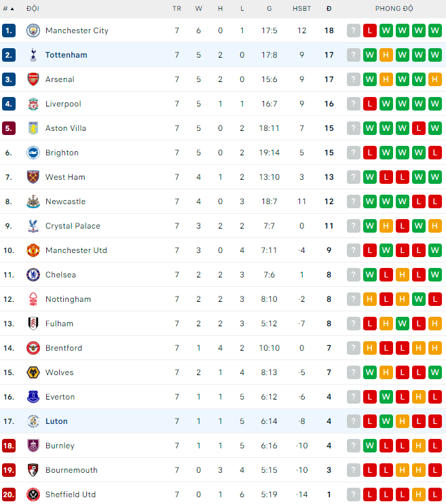The image size is (446, 504).
Task: Click the Chelsea club badge
Action: [33, 275]
